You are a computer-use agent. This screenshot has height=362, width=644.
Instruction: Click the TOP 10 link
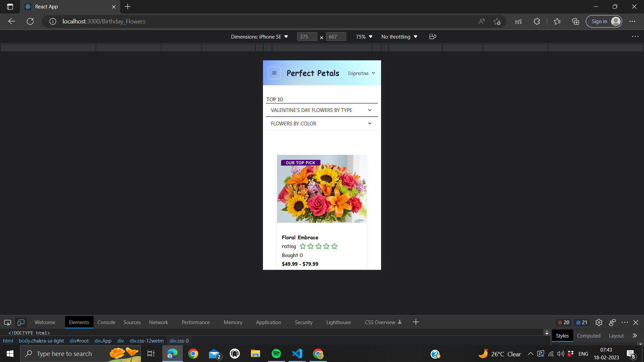(274, 99)
